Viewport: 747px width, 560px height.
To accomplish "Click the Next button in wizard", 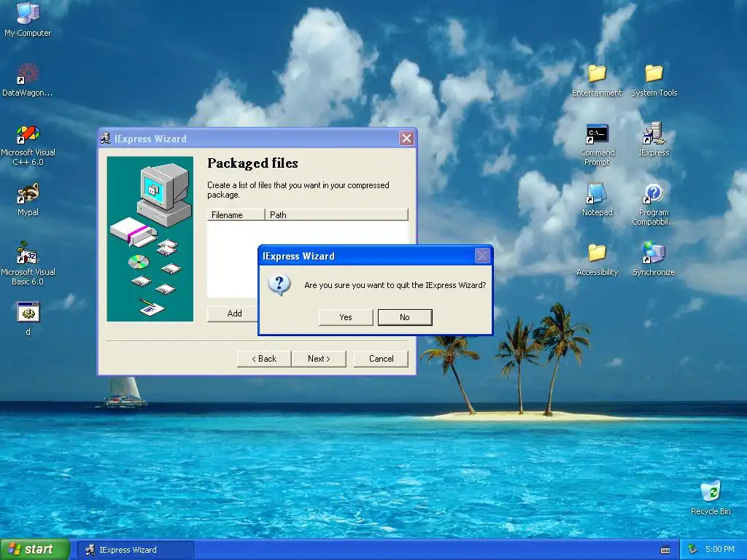I will click(319, 359).
